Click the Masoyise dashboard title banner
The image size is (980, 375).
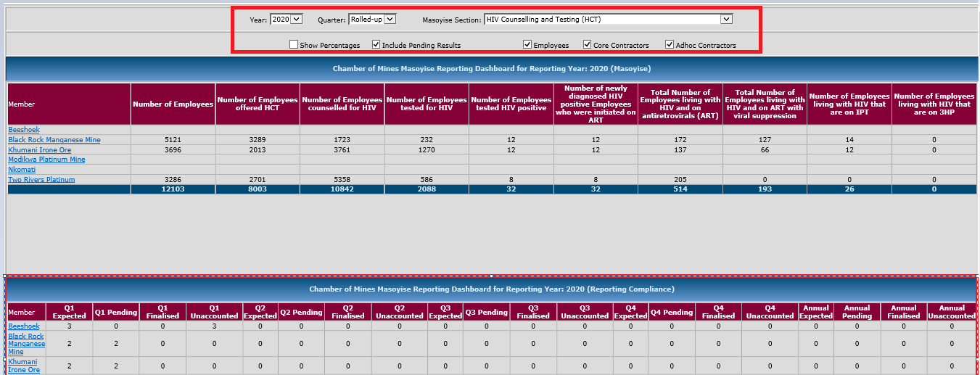491,69
